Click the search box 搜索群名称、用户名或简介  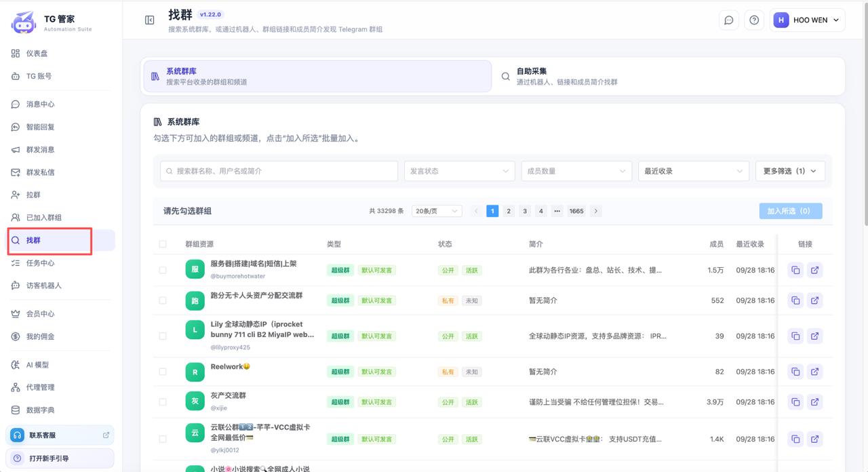click(x=279, y=171)
